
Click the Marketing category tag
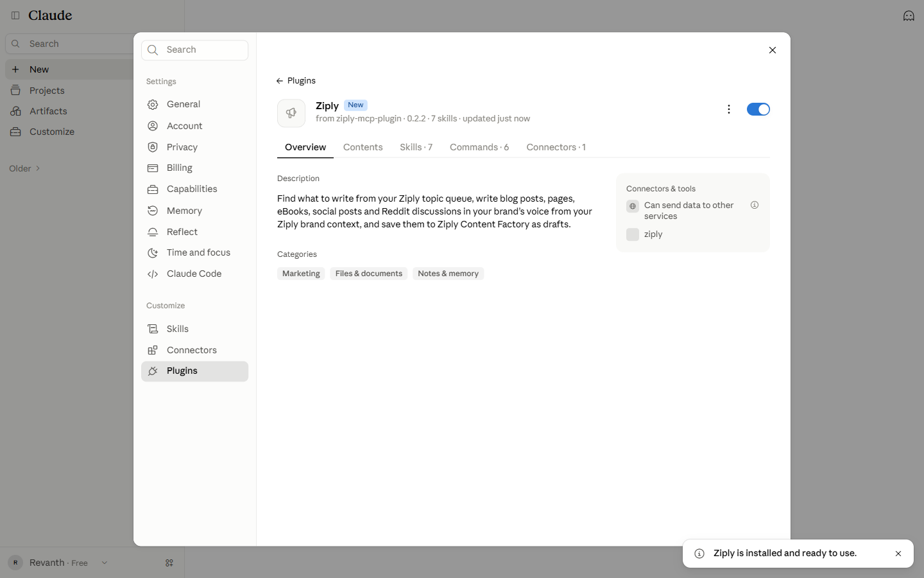coord(301,274)
